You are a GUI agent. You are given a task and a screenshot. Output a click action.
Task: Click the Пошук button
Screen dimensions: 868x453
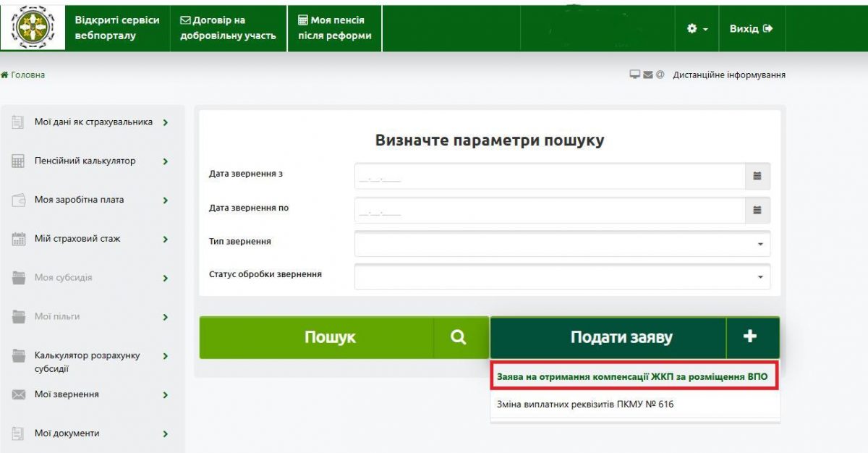[330, 337]
